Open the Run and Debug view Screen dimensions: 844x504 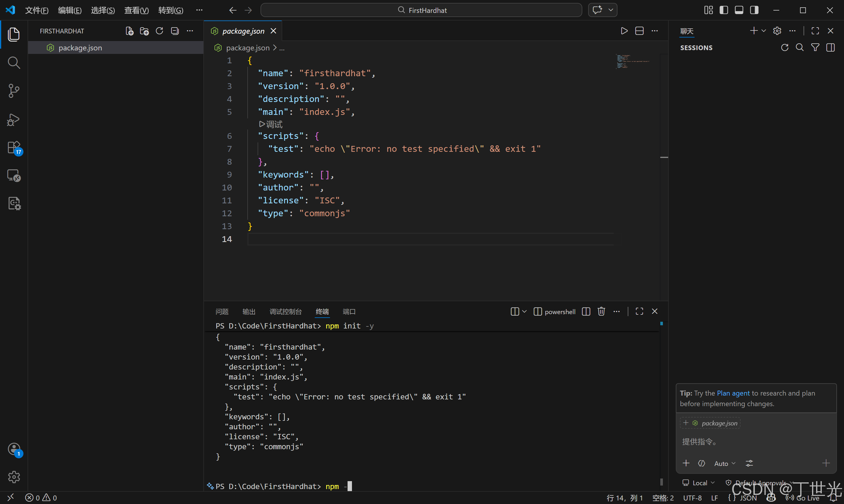pyautogui.click(x=13, y=119)
